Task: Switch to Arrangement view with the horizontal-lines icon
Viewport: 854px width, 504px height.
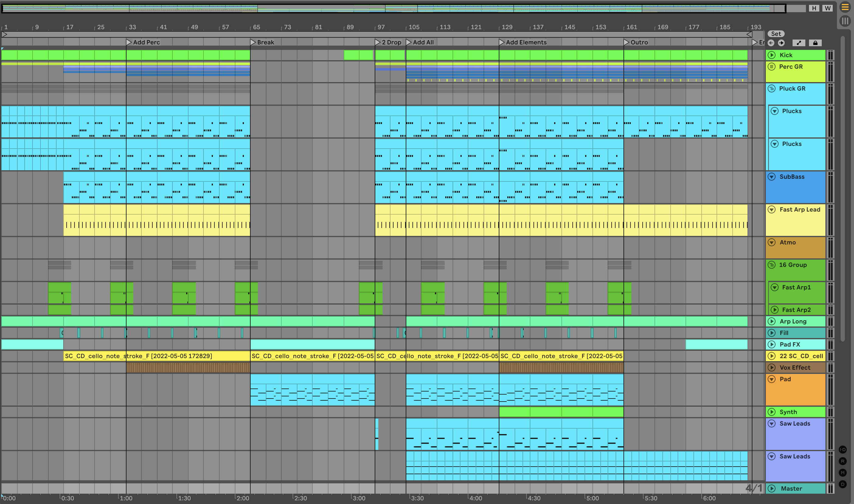Action: click(x=845, y=7)
